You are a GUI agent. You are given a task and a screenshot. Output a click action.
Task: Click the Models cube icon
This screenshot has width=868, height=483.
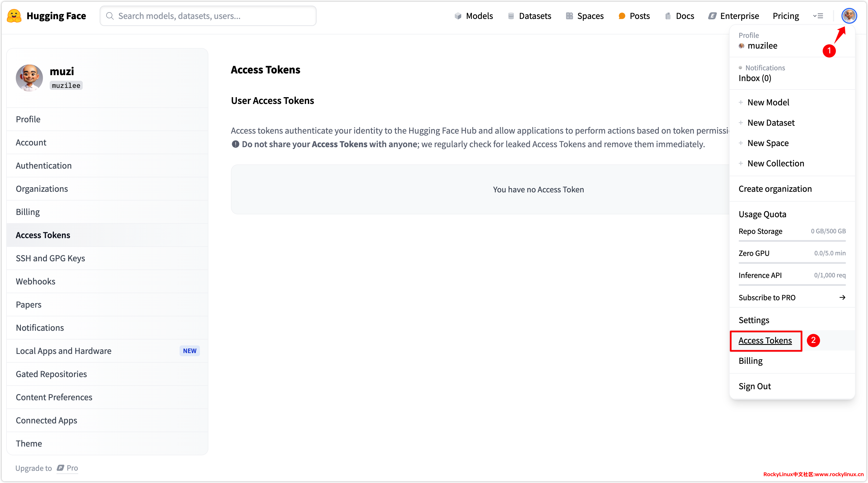[x=458, y=16]
